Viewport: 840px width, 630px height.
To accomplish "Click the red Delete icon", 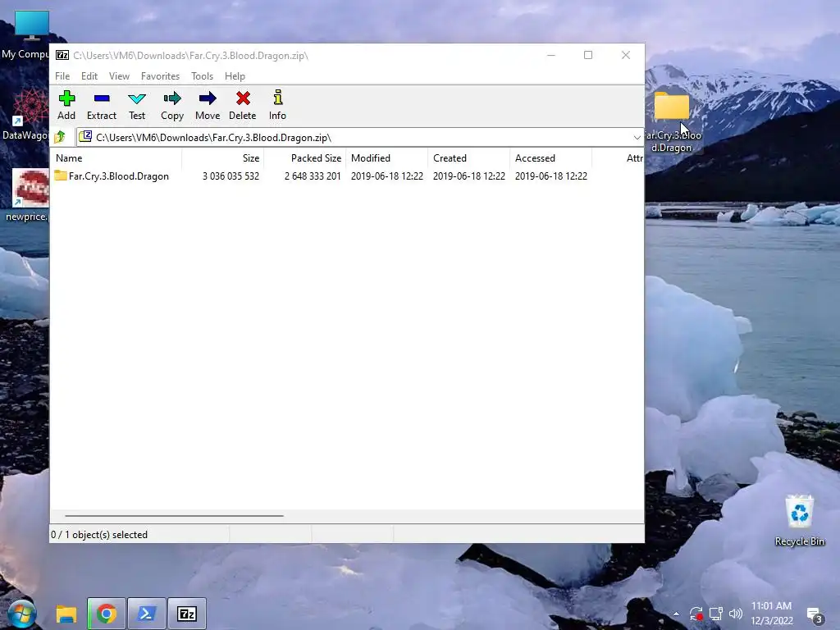I will click(243, 105).
